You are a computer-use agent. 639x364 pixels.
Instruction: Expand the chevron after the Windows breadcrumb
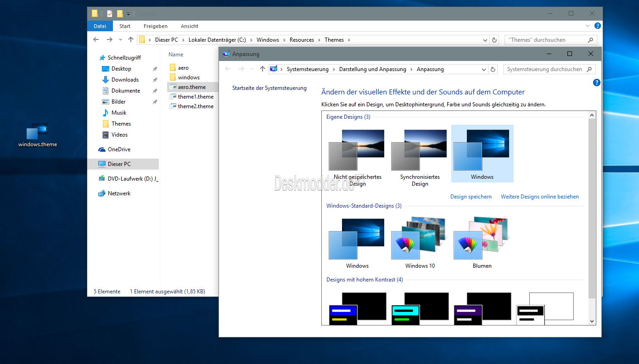coord(285,40)
